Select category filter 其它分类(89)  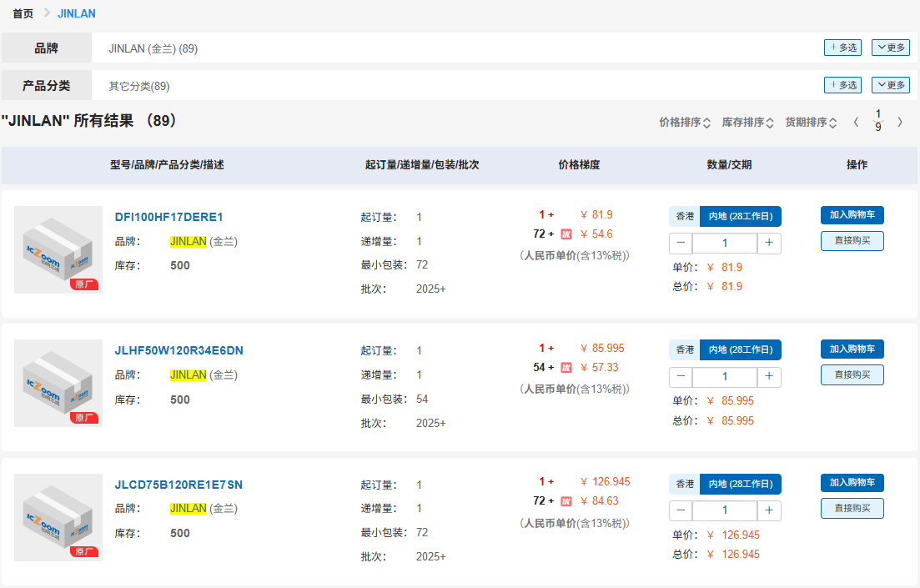click(139, 86)
